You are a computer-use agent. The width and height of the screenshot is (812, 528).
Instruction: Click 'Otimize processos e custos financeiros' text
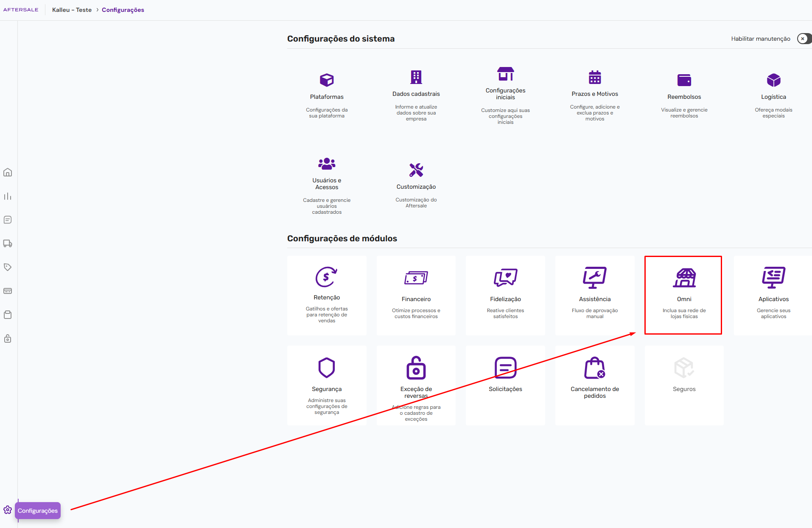pyautogui.click(x=416, y=313)
